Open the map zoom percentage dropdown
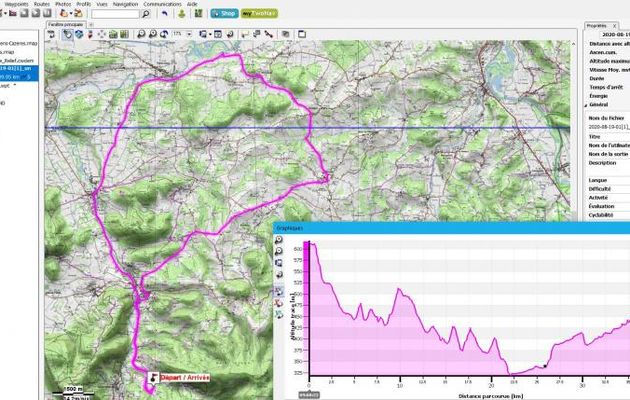Viewport: 630px width, 400px height. (180, 34)
